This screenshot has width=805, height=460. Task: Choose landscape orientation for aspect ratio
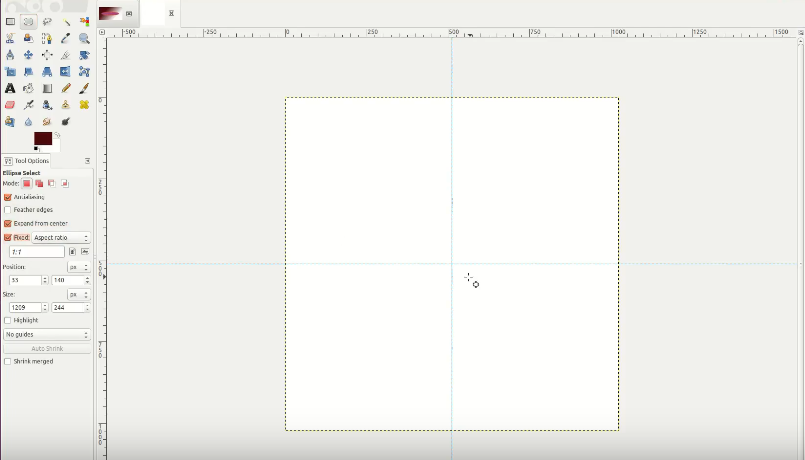(85, 252)
